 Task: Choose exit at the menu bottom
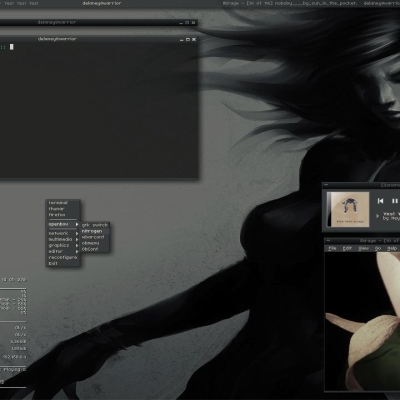coord(62,263)
